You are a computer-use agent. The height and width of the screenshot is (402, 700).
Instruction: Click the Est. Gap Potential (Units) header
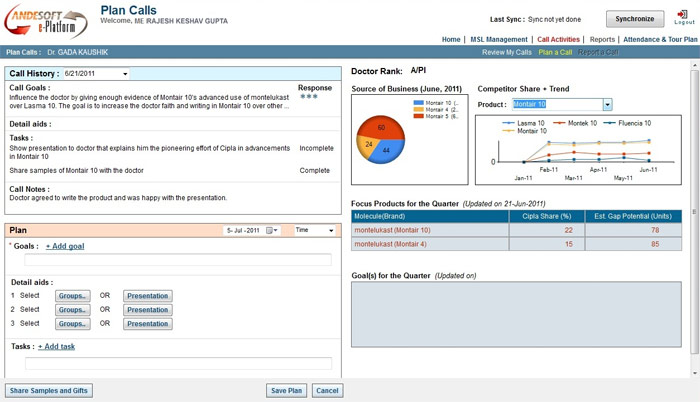coord(633,216)
